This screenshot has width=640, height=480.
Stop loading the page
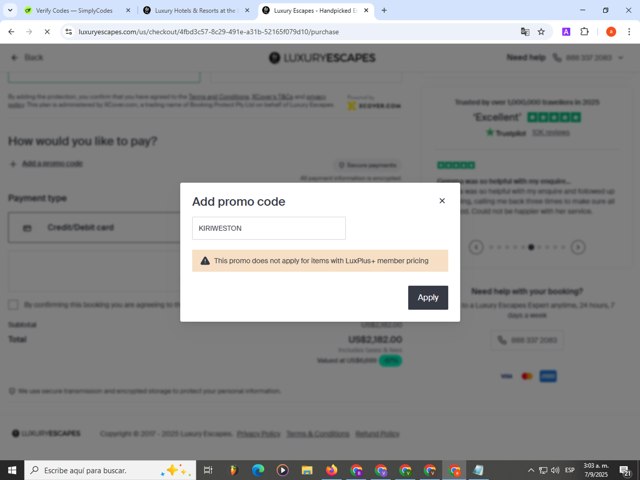click(47, 32)
